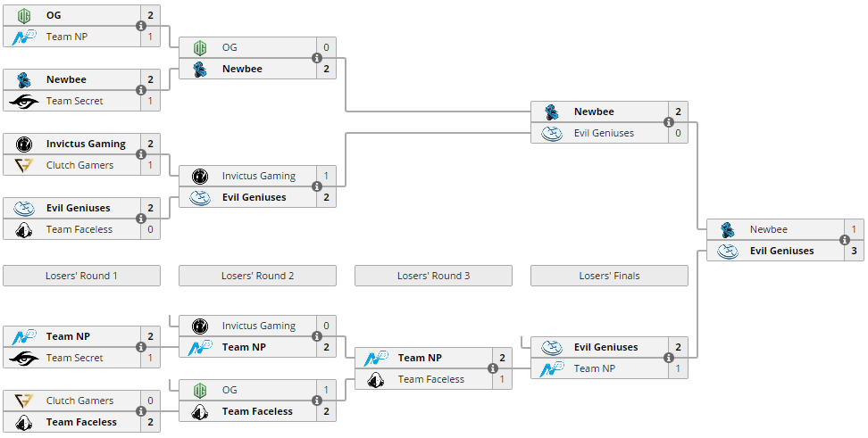
Task: Click Newbee name in the grand final
Action: (768, 229)
